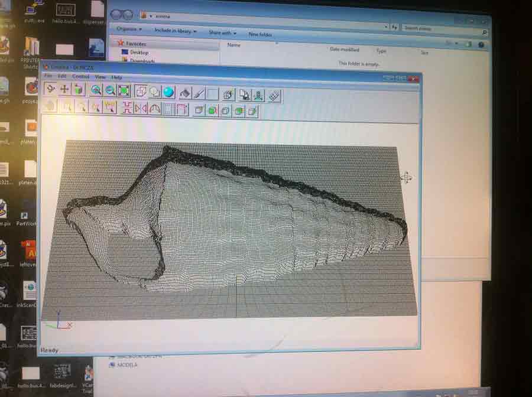Viewport: 532px width, 397px height.
Task: Open the Help menu in Dr. PICZA
Action: tap(116, 77)
